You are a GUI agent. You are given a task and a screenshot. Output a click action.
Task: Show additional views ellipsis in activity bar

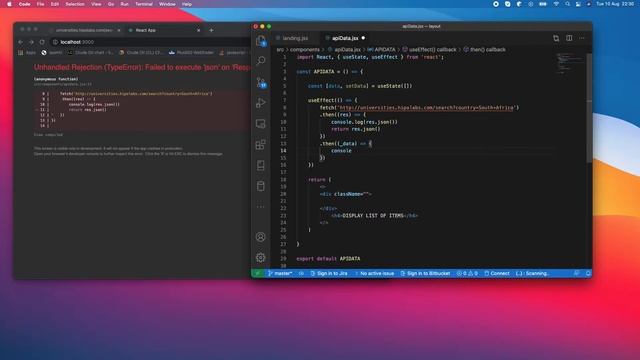261,207
